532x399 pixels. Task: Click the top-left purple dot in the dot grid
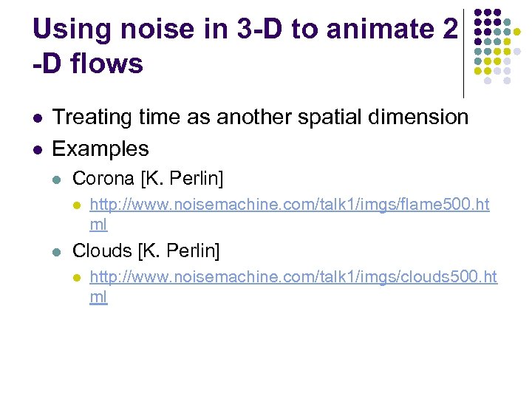point(477,13)
